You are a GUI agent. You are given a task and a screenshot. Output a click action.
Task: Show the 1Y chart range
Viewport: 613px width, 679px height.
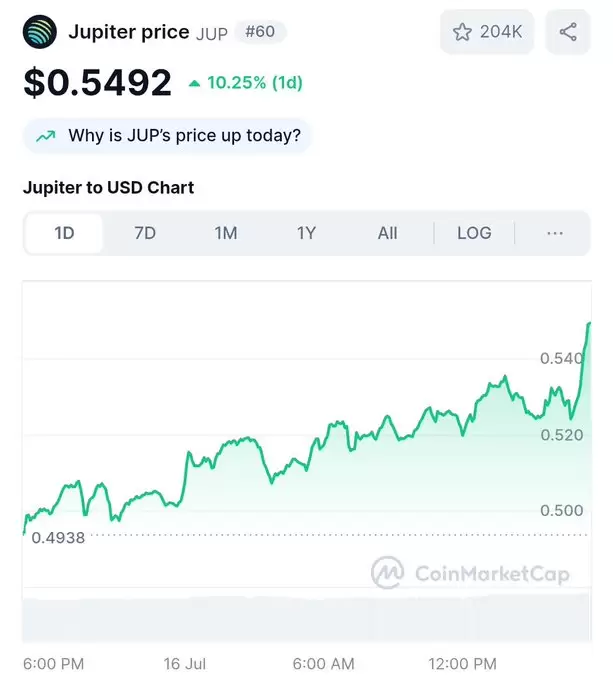[306, 233]
